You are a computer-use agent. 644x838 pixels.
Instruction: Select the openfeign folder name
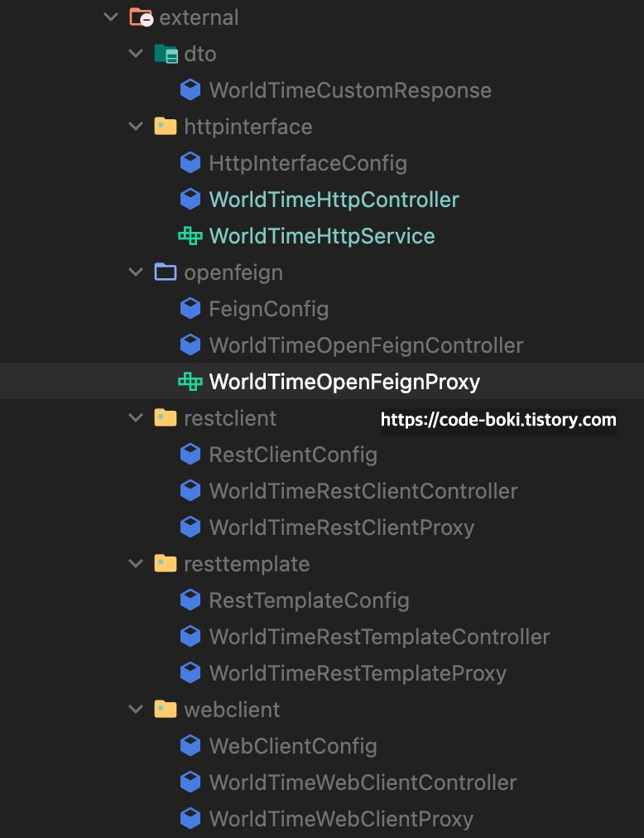(x=233, y=273)
